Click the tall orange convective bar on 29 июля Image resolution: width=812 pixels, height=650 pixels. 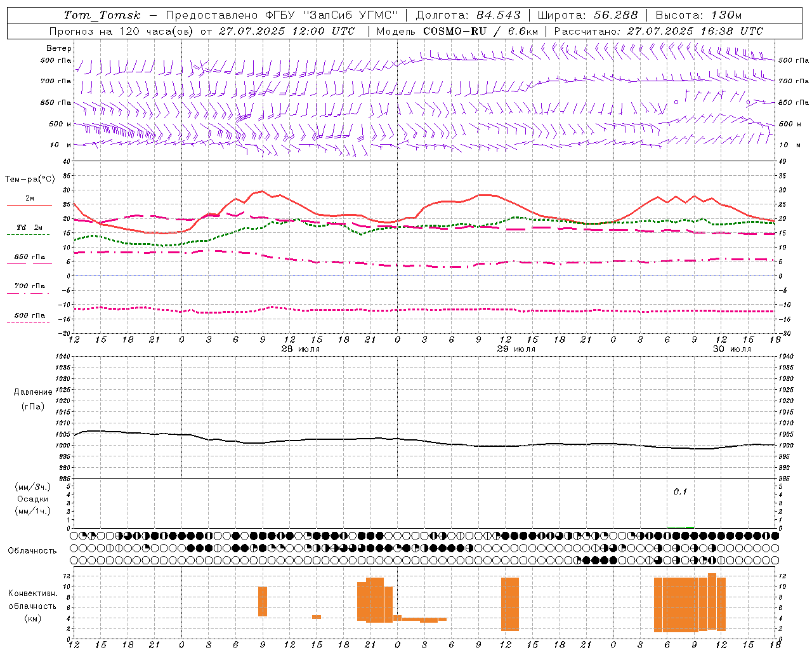pyautogui.click(x=510, y=604)
